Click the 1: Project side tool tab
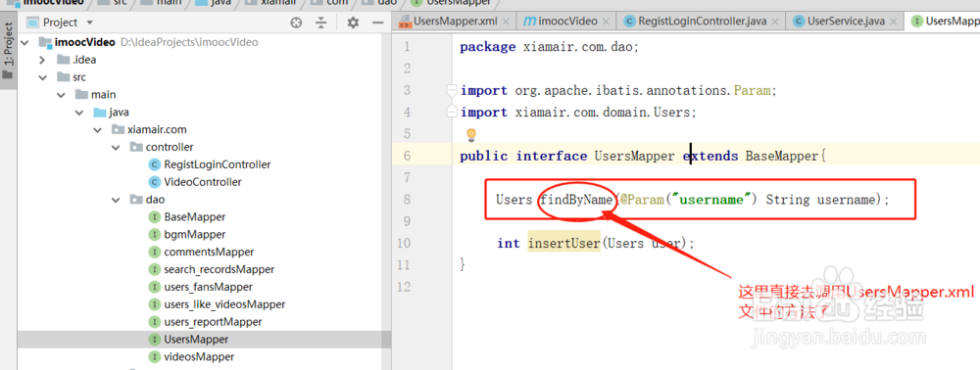Viewport: 980px width, 370px height. [x=8, y=52]
